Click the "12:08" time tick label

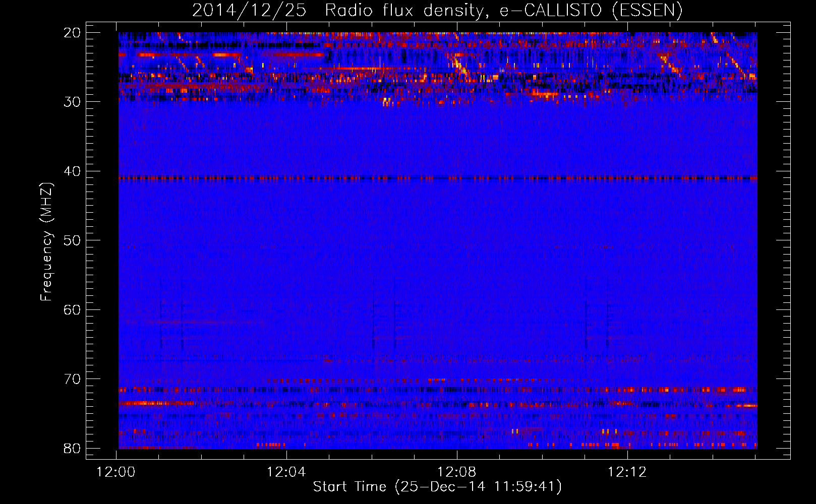[x=457, y=472]
